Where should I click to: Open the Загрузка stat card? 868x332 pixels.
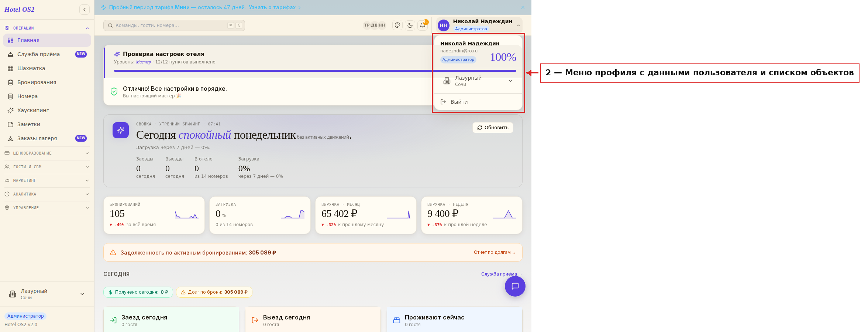pyautogui.click(x=260, y=215)
